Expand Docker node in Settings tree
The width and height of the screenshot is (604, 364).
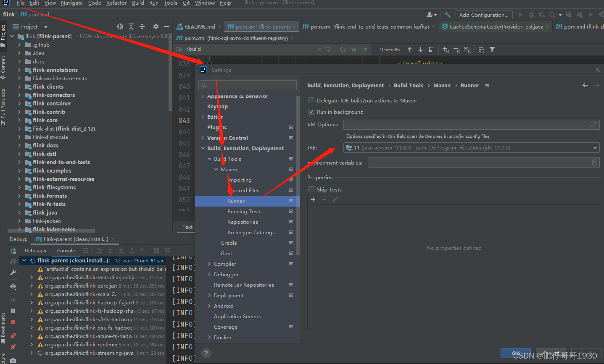(210, 338)
